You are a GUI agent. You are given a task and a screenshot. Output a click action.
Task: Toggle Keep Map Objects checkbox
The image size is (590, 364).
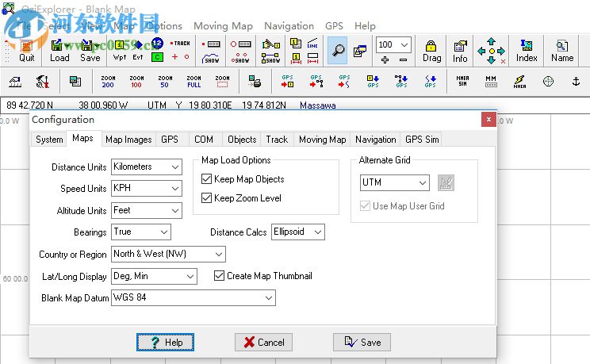[206, 178]
